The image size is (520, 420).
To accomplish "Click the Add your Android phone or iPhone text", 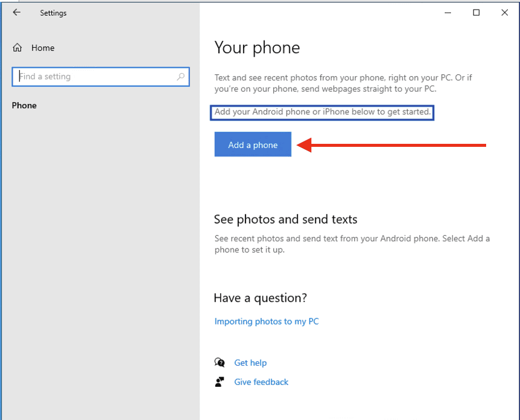I will tap(322, 112).
